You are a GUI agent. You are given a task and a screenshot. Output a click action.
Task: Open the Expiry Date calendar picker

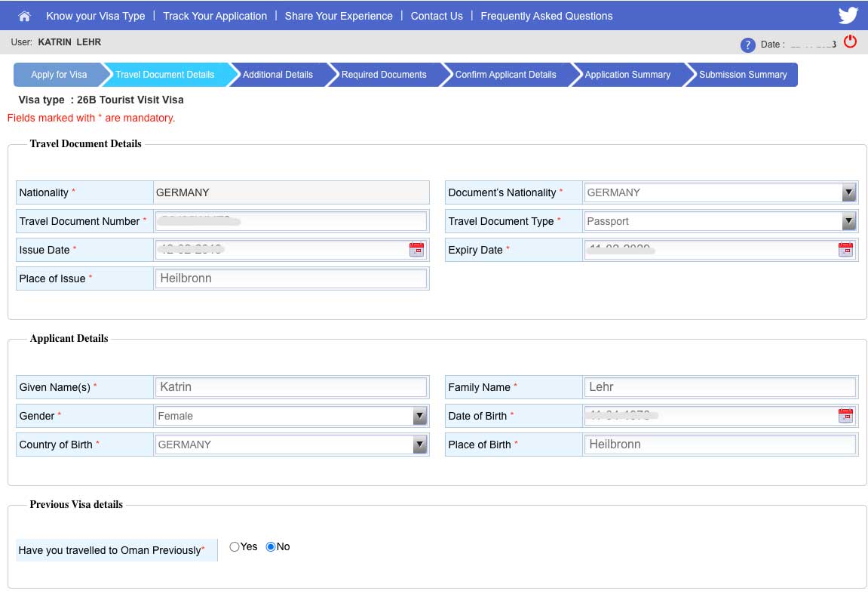coord(845,250)
